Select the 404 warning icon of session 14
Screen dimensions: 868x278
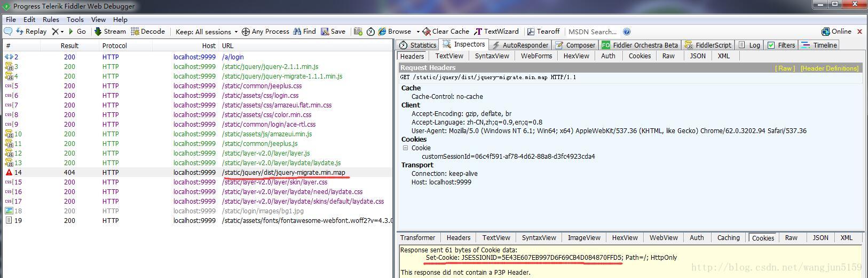pyautogui.click(x=9, y=172)
